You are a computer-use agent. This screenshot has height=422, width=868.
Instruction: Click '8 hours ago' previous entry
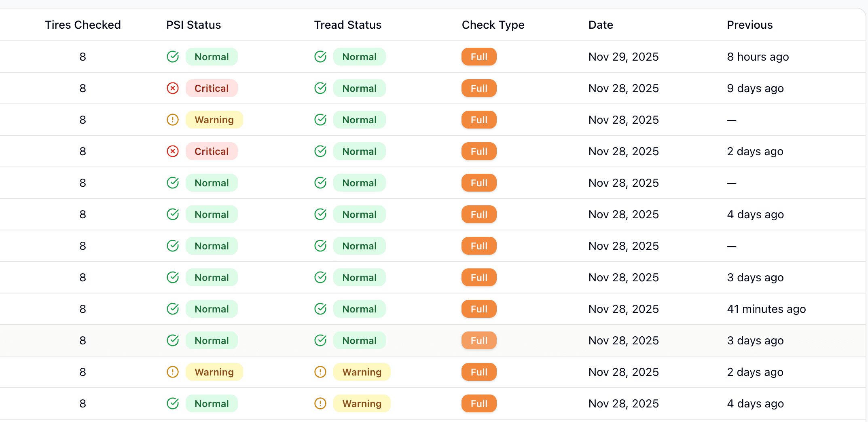click(x=758, y=57)
